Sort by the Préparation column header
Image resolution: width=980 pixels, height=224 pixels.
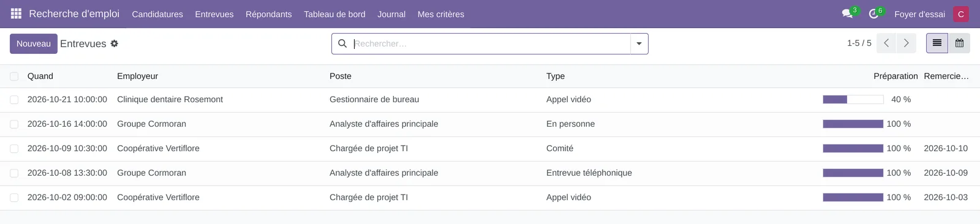895,76
